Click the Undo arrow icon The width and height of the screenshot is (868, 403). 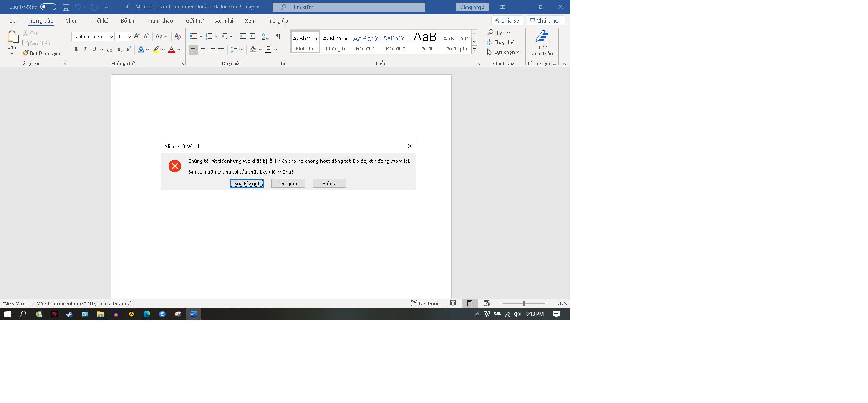pos(78,7)
